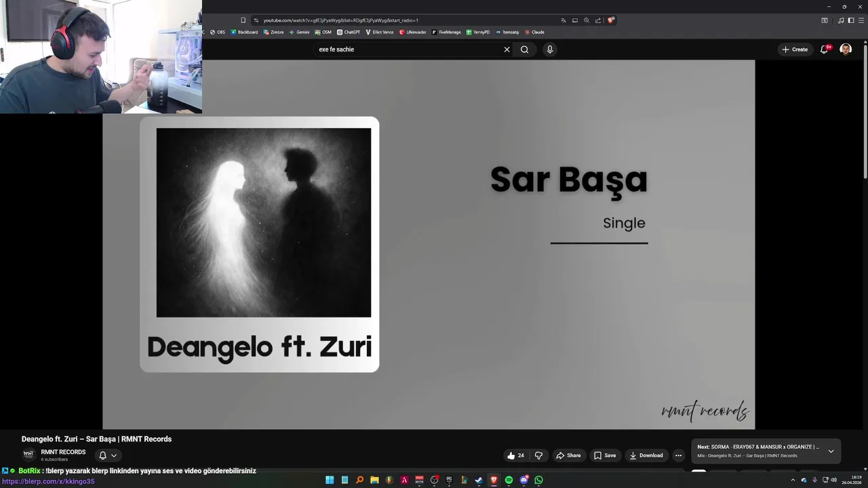Expand the Next up mix chevron
Viewport: 868px width, 488px height.
(831, 451)
